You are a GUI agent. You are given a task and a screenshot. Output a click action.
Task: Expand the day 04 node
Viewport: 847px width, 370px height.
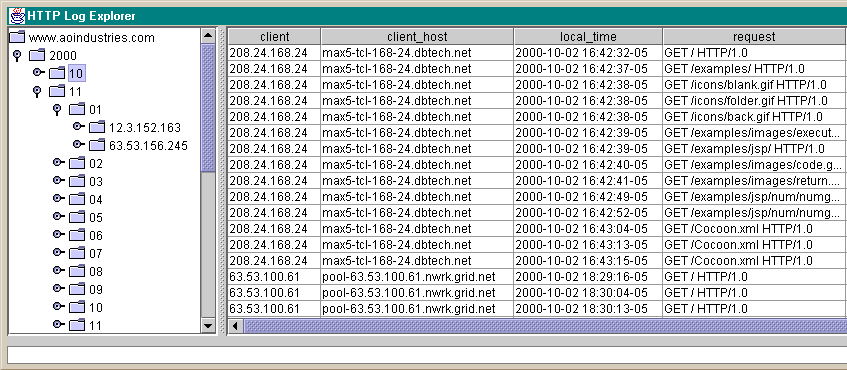[58, 198]
